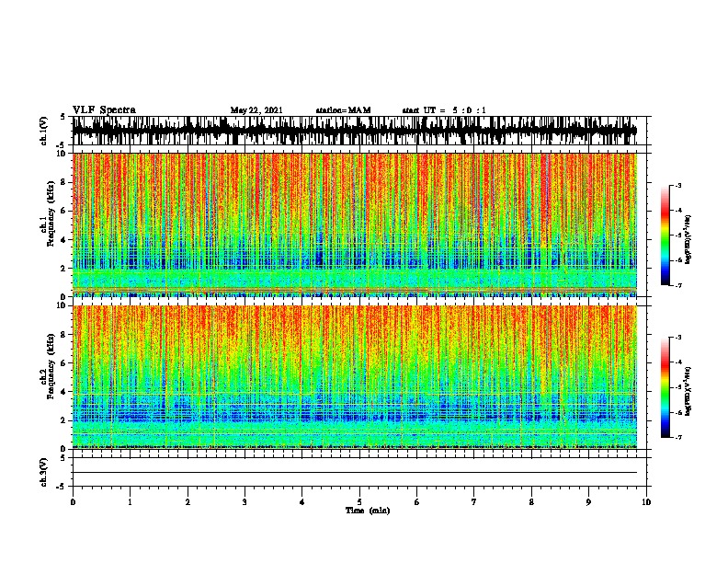728x563 pixels.
Task: Select the ch.2 colorbar "log(PSD)" label
Action: pyautogui.click(x=688, y=391)
